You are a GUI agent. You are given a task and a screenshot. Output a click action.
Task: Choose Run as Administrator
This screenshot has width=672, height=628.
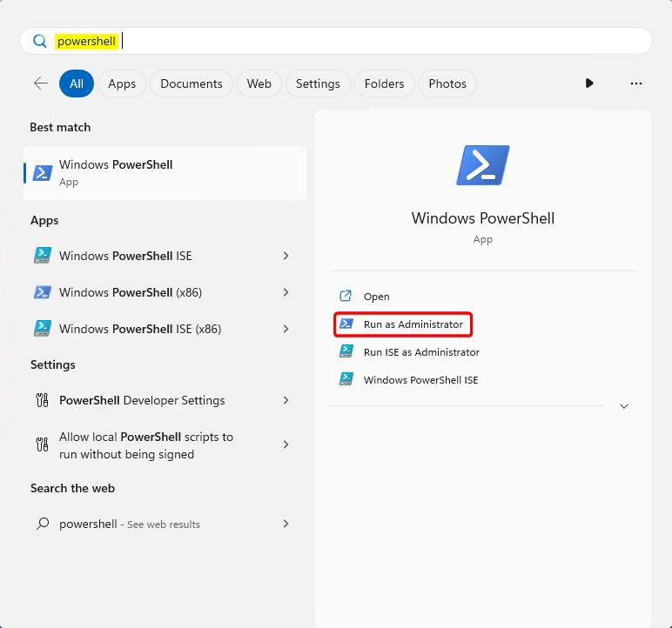click(x=413, y=324)
